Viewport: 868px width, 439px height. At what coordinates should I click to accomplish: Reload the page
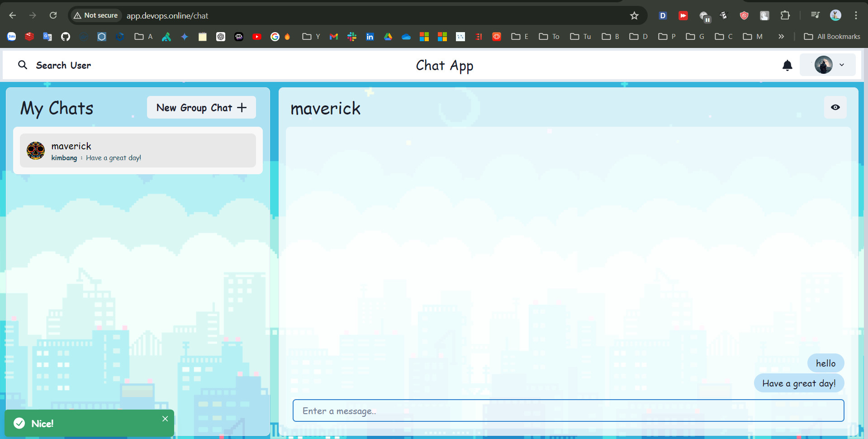pyautogui.click(x=53, y=15)
